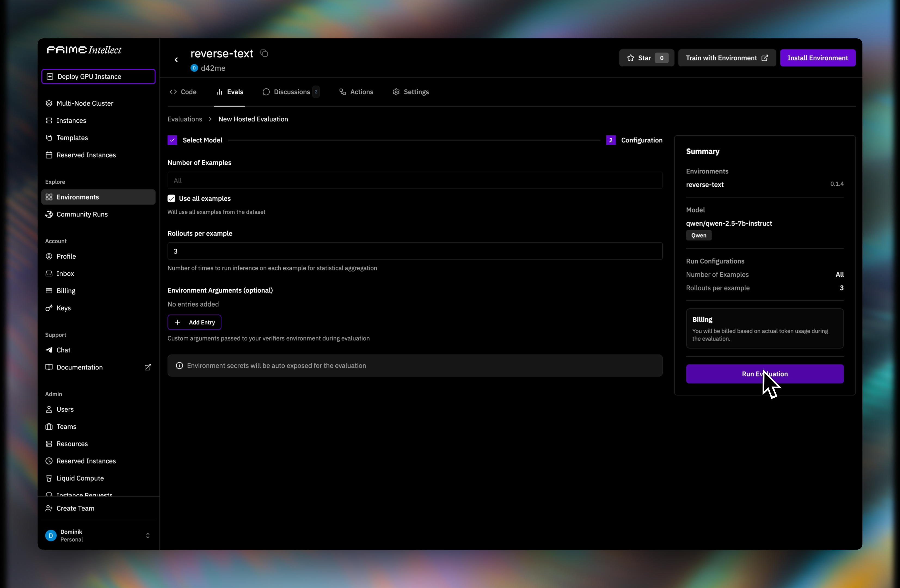
Task: Click the Documentation external link icon
Action: pos(148,367)
